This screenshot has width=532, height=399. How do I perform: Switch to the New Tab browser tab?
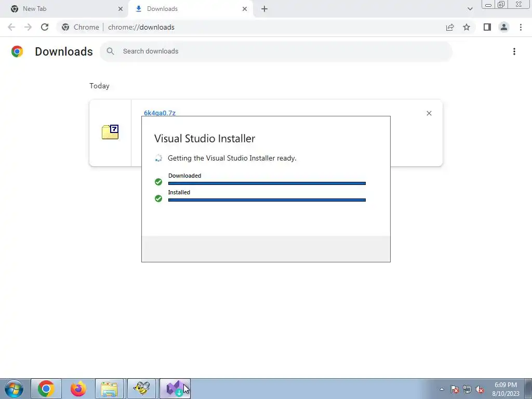coord(64,9)
